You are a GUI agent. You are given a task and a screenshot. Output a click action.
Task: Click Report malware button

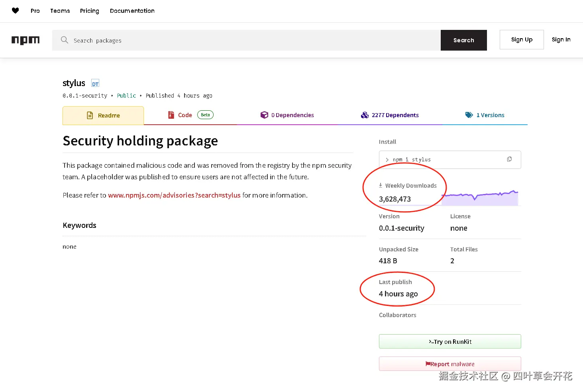pos(450,364)
